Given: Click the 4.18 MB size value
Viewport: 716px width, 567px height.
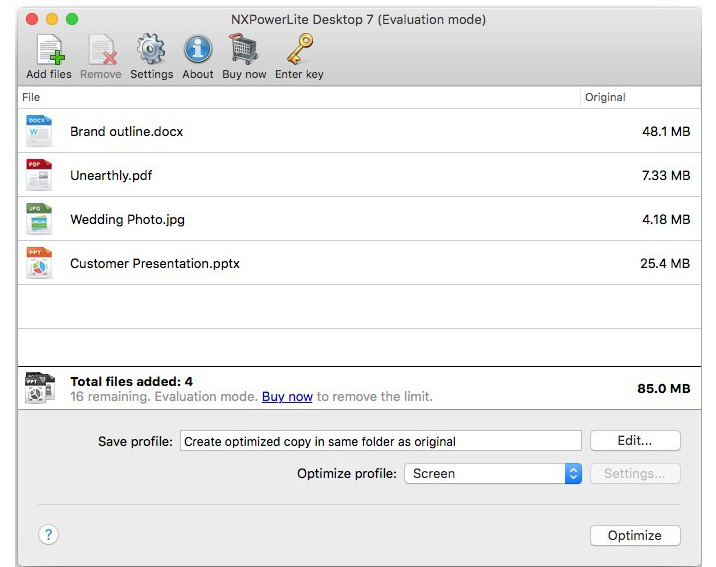Looking at the screenshot, I should click(x=666, y=219).
